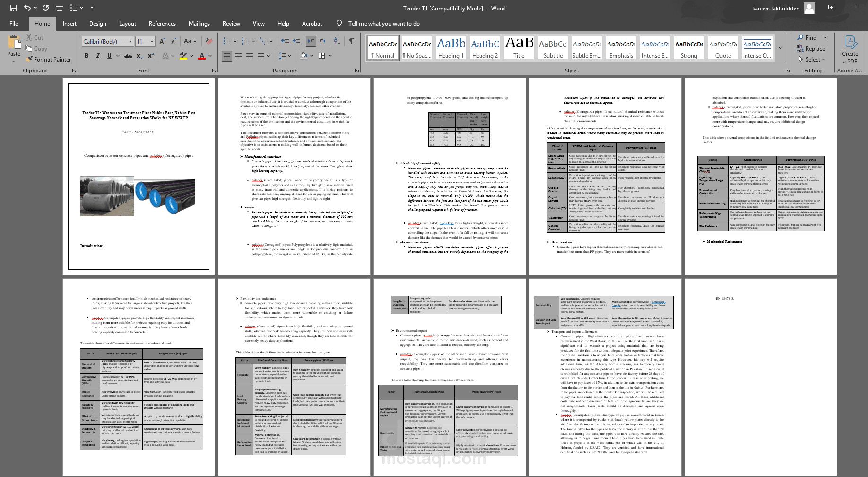Apply superscript formatting

pos(150,56)
